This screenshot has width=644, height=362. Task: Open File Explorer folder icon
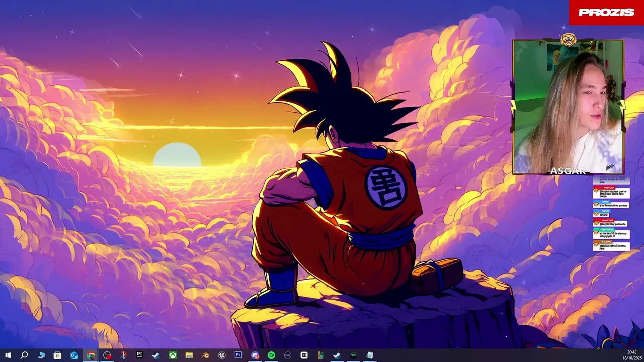point(189,355)
